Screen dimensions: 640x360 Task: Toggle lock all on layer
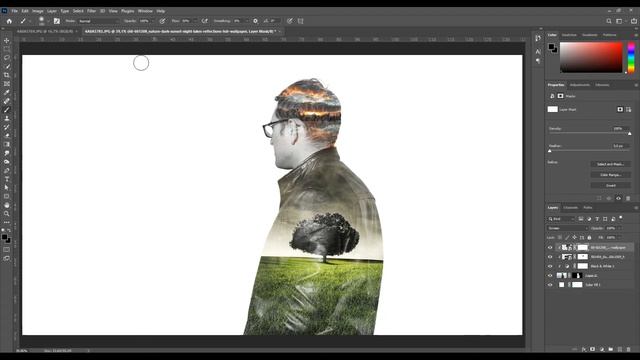(589, 238)
